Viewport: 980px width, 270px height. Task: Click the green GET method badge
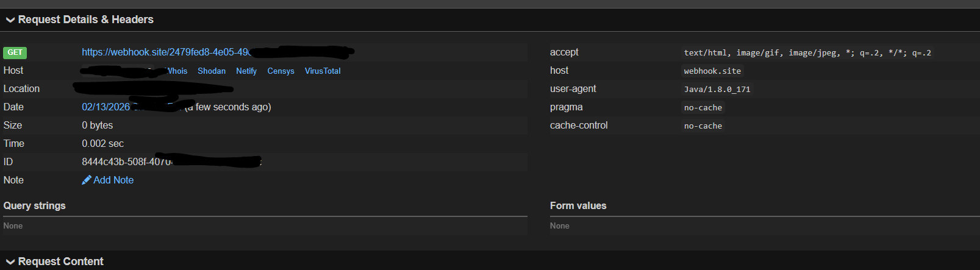(x=15, y=52)
